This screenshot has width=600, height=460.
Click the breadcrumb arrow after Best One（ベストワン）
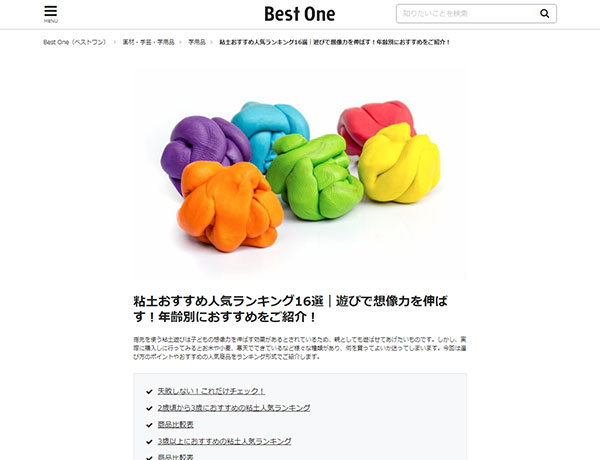[x=114, y=42]
